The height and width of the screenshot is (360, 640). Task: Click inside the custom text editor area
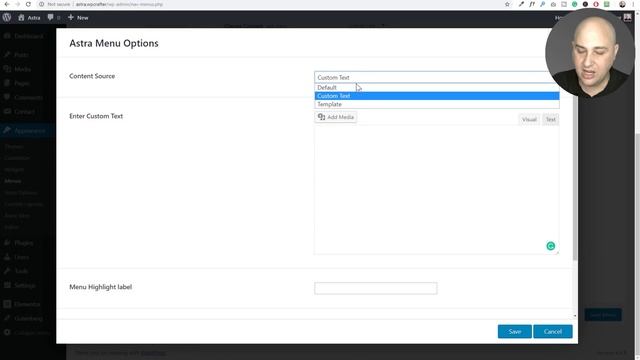[436, 190]
